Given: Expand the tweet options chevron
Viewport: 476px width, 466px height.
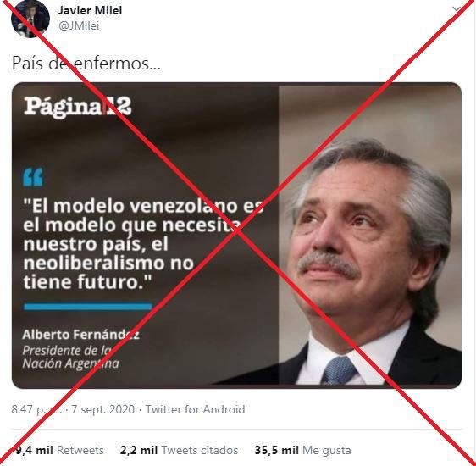Looking at the screenshot, I should tap(457, 9).
